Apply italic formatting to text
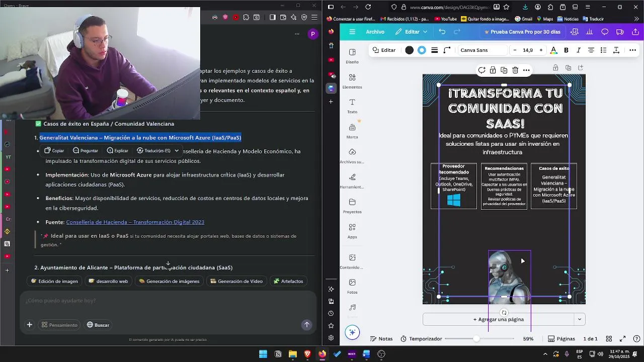Screen dimensions: 644x362 (579, 50)
